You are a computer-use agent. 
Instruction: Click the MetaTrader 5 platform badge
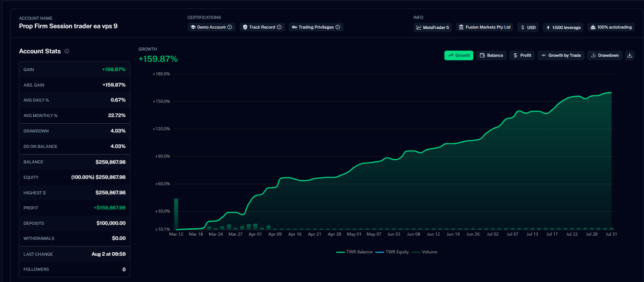pyautogui.click(x=432, y=27)
